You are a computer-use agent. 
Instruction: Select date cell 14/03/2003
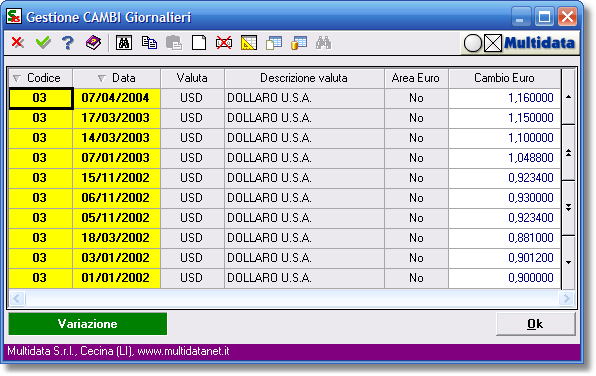click(116, 138)
